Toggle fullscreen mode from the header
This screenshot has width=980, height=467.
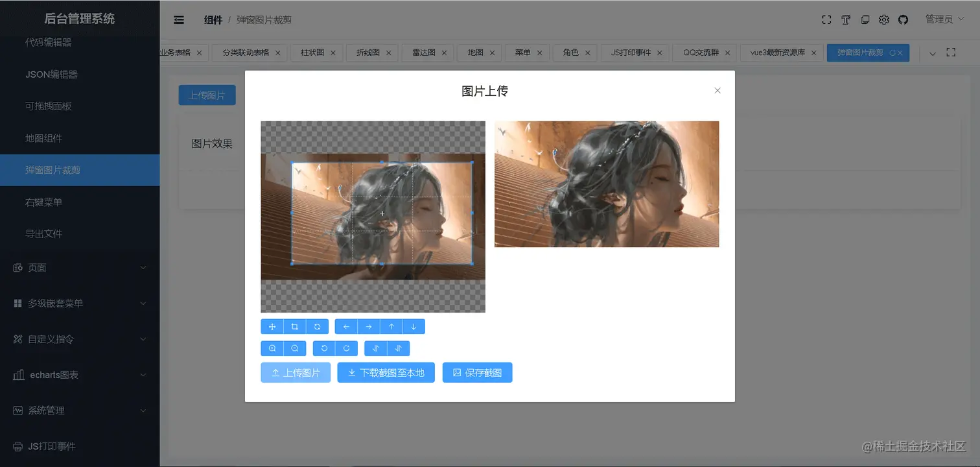click(x=826, y=19)
